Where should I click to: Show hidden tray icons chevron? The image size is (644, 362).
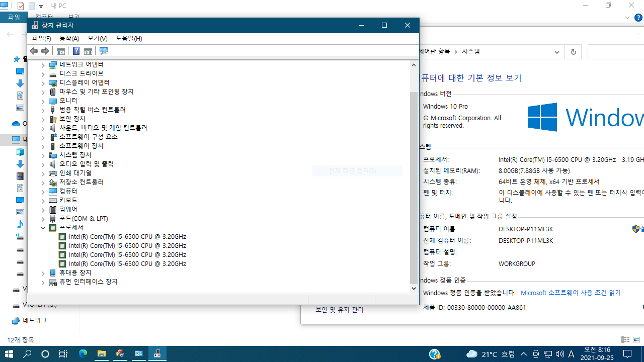click(x=524, y=354)
